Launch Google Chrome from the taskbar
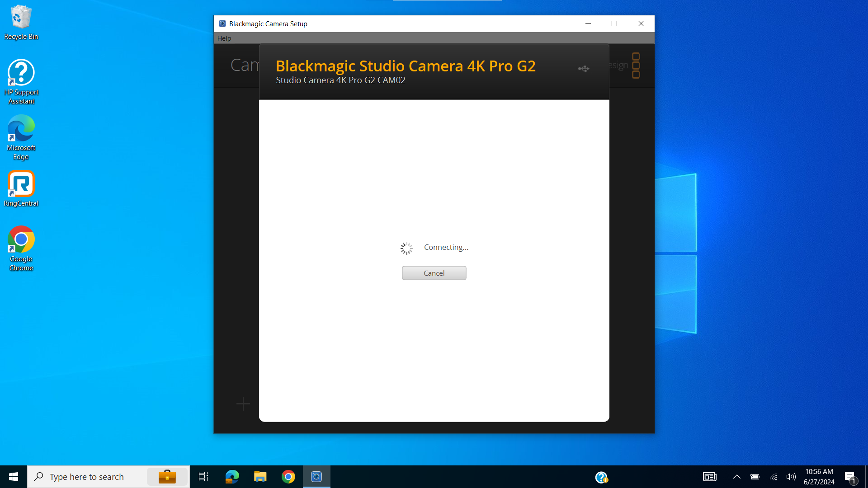This screenshot has height=488, width=868. 288,477
